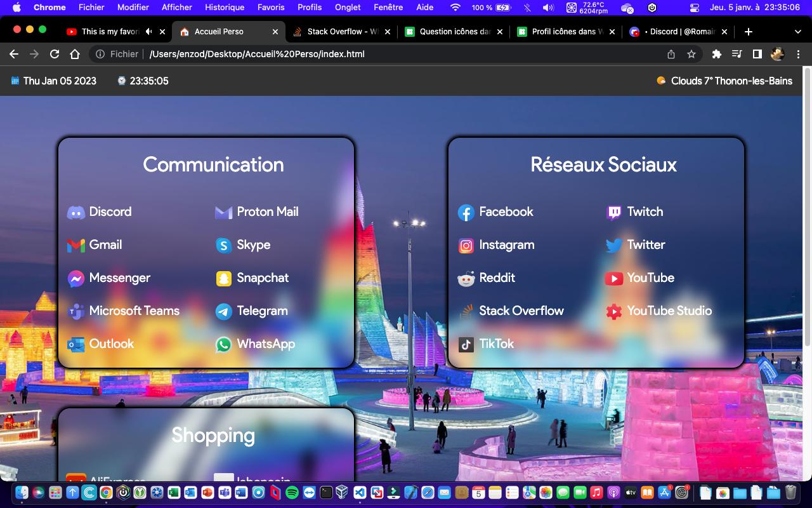Click the Wi-Fi icon in the menu bar
Image resolution: width=812 pixels, height=508 pixels.
tap(455, 8)
